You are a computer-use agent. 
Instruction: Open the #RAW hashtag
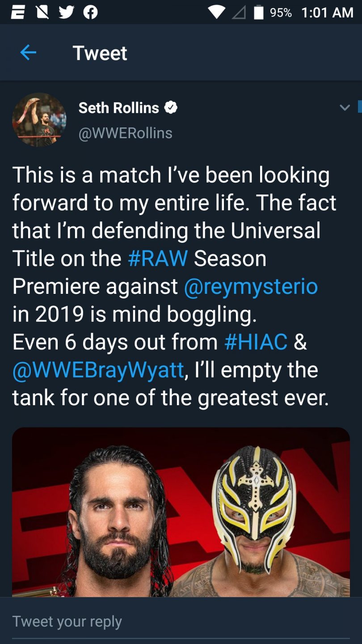click(x=158, y=258)
